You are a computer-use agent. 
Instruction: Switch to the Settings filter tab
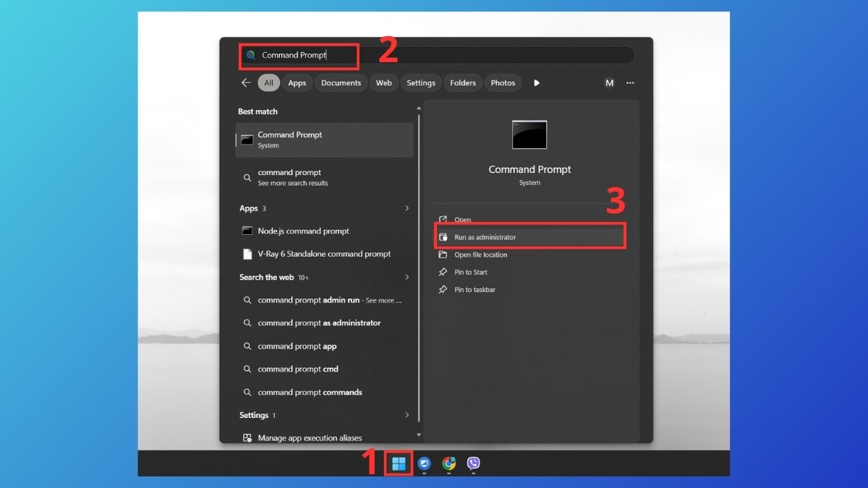(x=421, y=83)
